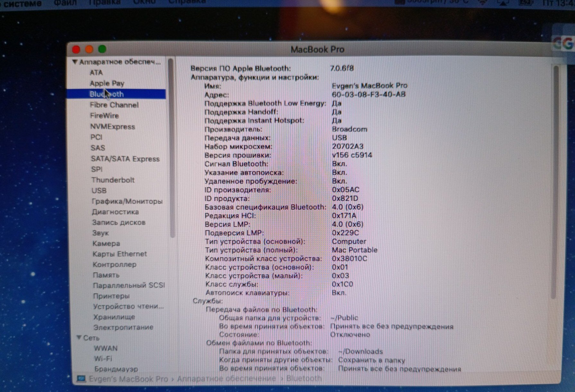Viewport: 575px width, 392px height.
Task: Click device type value Mac Portable
Action: pyautogui.click(x=354, y=250)
